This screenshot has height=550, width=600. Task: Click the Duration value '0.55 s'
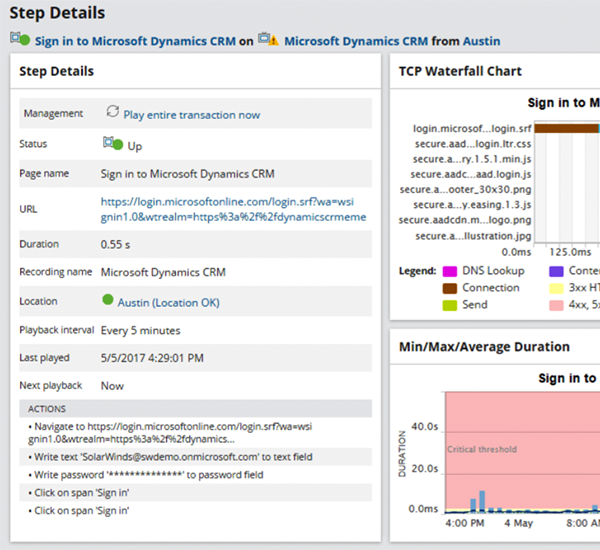(x=115, y=245)
